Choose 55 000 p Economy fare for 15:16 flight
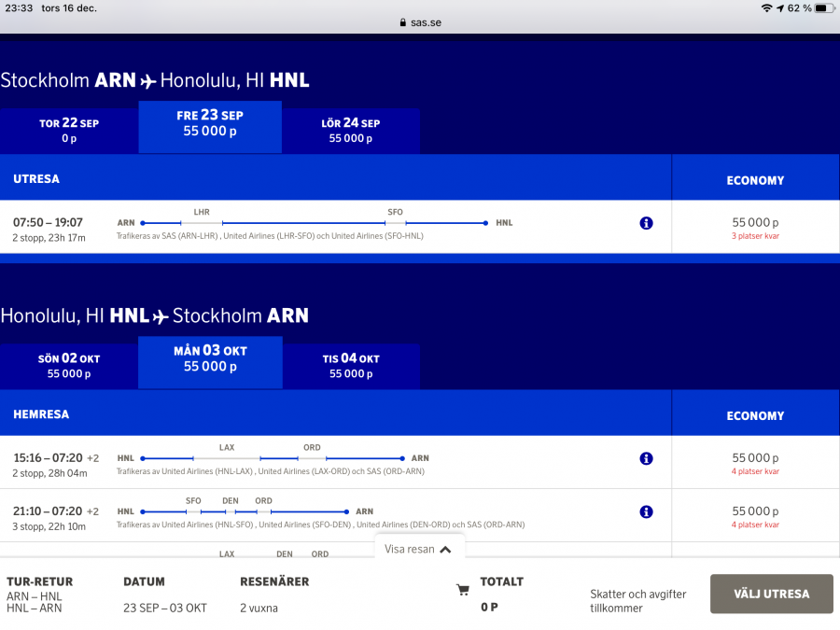Image resolution: width=840 pixels, height=630 pixels. point(755,463)
